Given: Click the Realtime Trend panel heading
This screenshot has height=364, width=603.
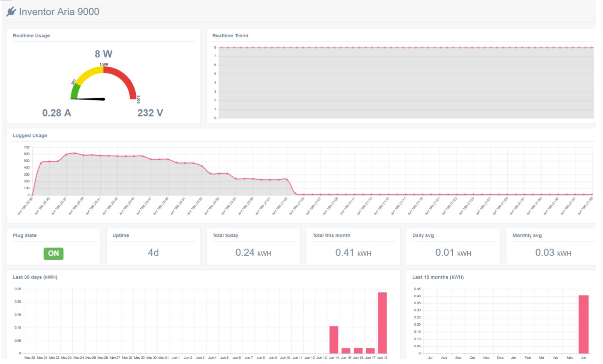Looking at the screenshot, I should coord(230,36).
